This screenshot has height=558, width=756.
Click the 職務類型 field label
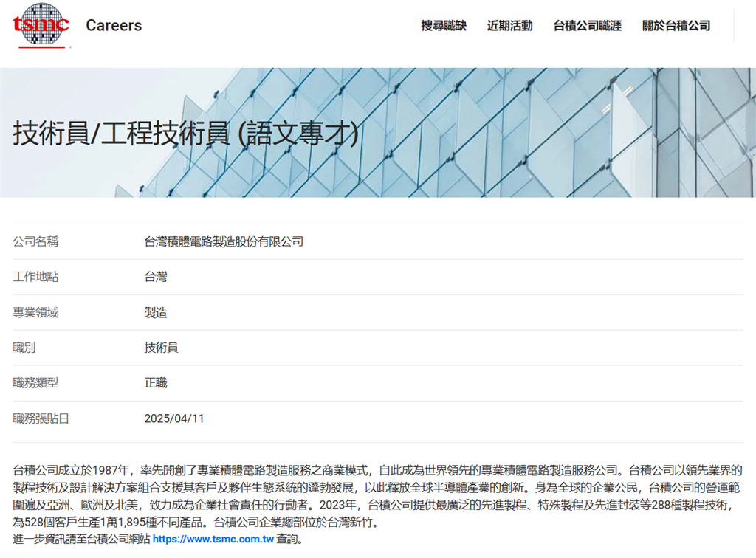35,383
